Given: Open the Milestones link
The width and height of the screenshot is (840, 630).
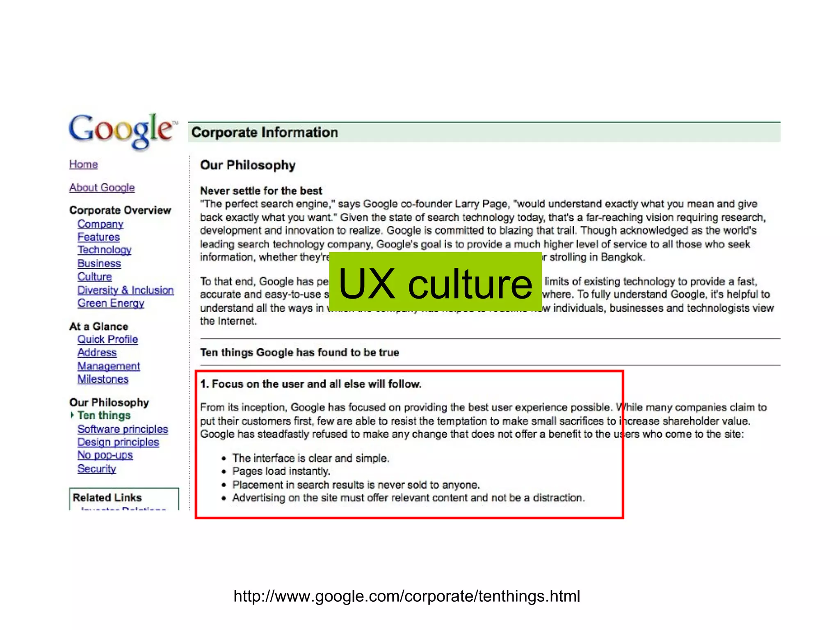Looking at the screenshot, I should pyautogui.click(x=103, y=379).
